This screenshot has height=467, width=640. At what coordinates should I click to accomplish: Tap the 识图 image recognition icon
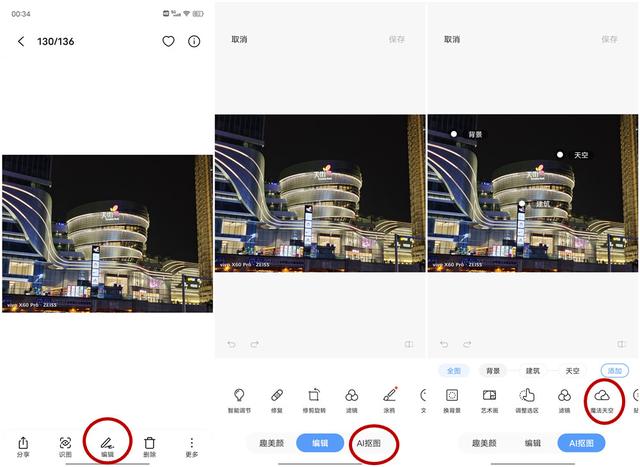pyautogui.click(x=65, y=444)
